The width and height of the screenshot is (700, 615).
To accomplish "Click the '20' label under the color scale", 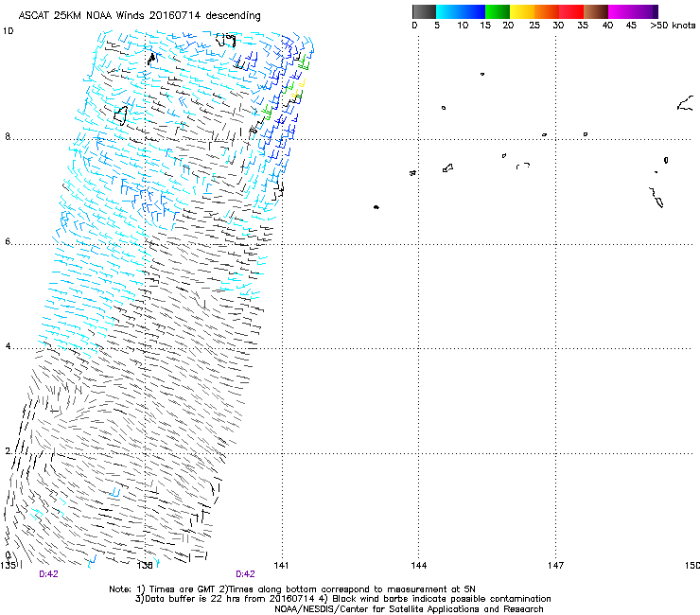I will (x=508, y=26).
